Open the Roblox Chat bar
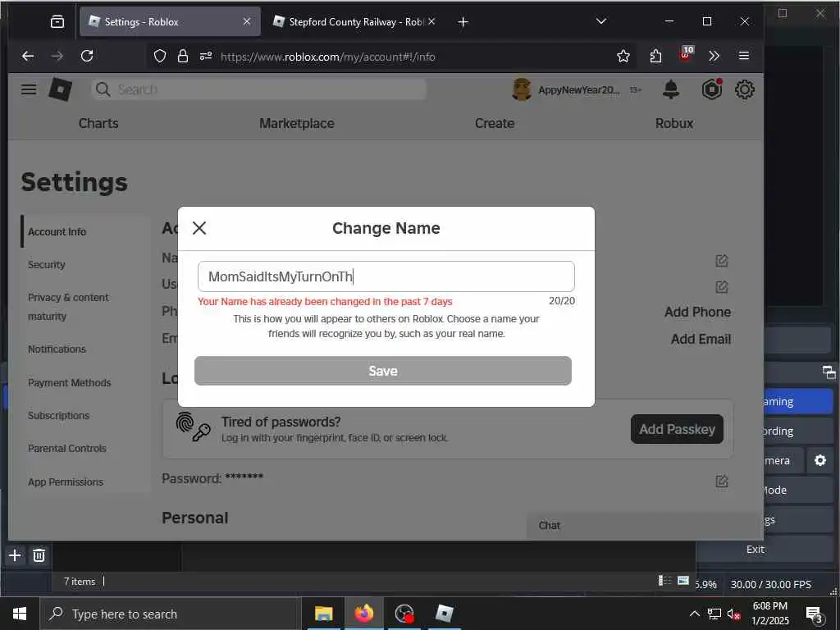 (x=645, y=526)
